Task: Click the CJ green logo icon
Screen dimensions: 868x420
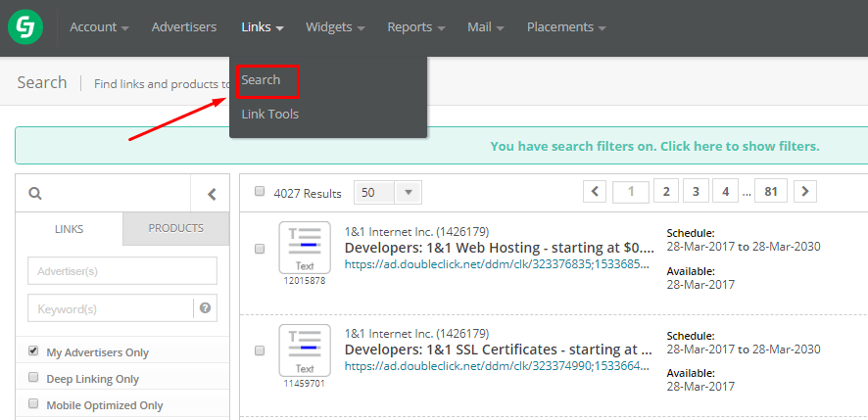Action: [x=24, y=27]
